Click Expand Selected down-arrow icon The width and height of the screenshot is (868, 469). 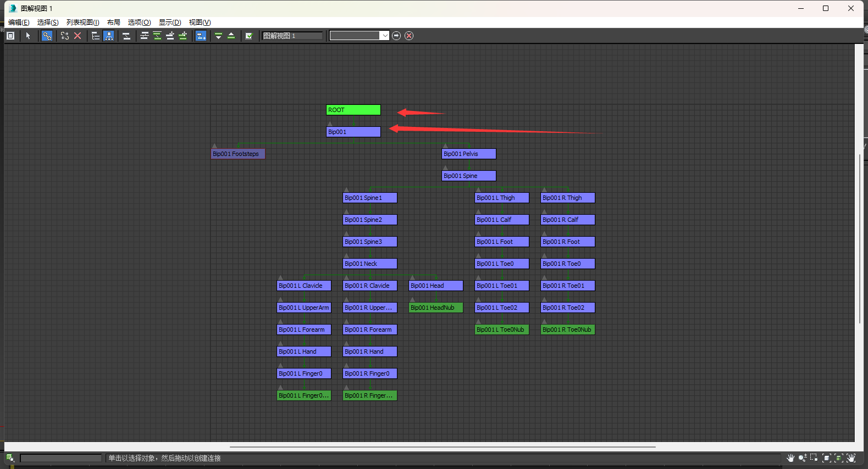tap(218, 36)
